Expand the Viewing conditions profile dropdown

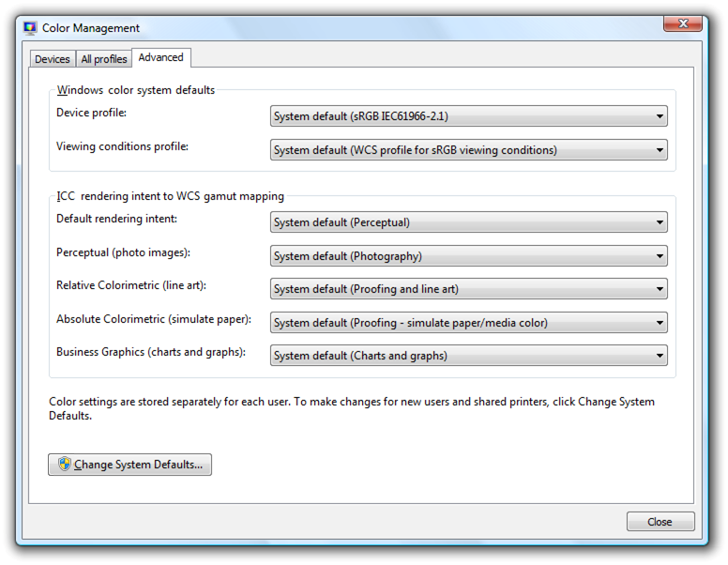[x=469, y=150]
